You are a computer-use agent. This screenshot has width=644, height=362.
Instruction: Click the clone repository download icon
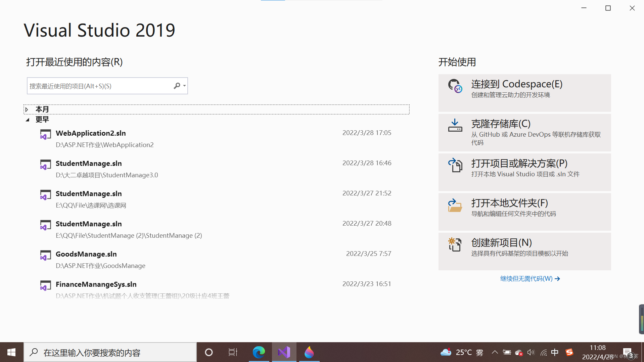[455, 125]
